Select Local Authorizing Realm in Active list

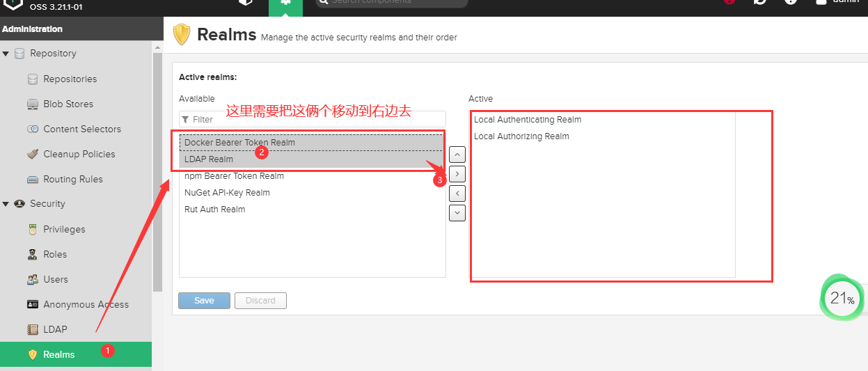[602, 136]
